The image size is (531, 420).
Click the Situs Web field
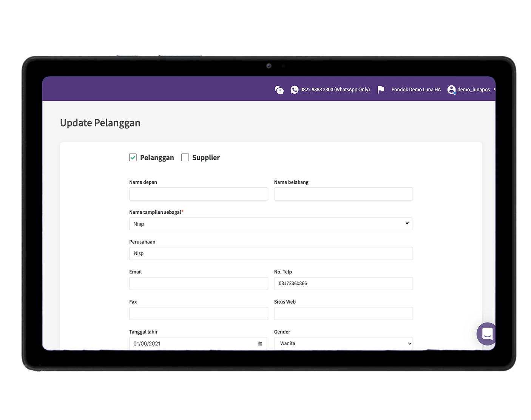pyautogui.click(x=343, y=313)
